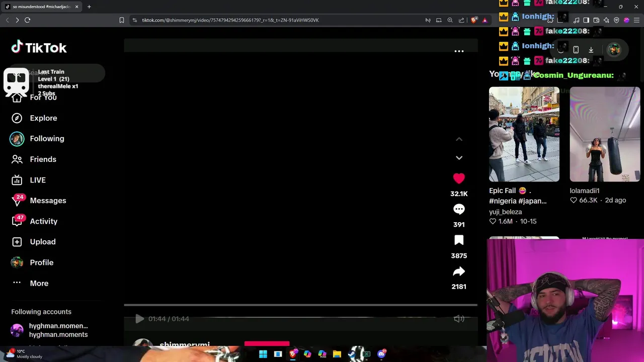Click the browser forward arrow
Screen dimensions: 644x362
click(x=17, y=20)
